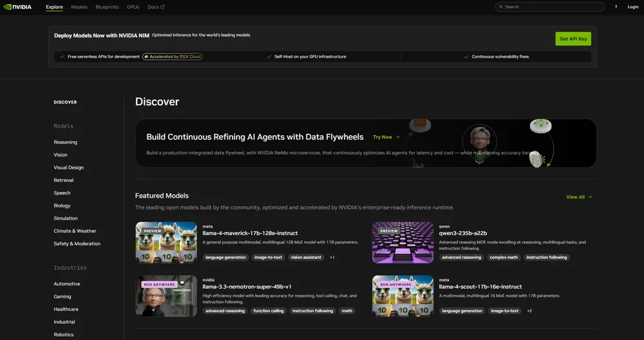The width and height of the screenshot is (644, 340).
Task: Click the NVIDIA logo in header
Action: click(x=17, y=7)
